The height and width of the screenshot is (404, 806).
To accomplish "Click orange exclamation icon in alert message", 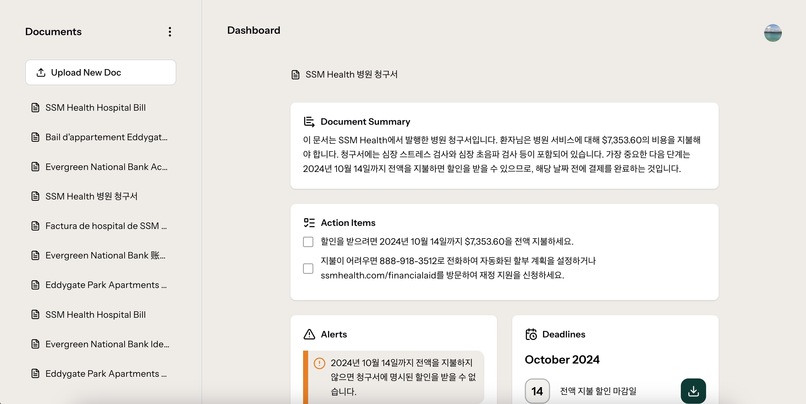I will point(319,363).
